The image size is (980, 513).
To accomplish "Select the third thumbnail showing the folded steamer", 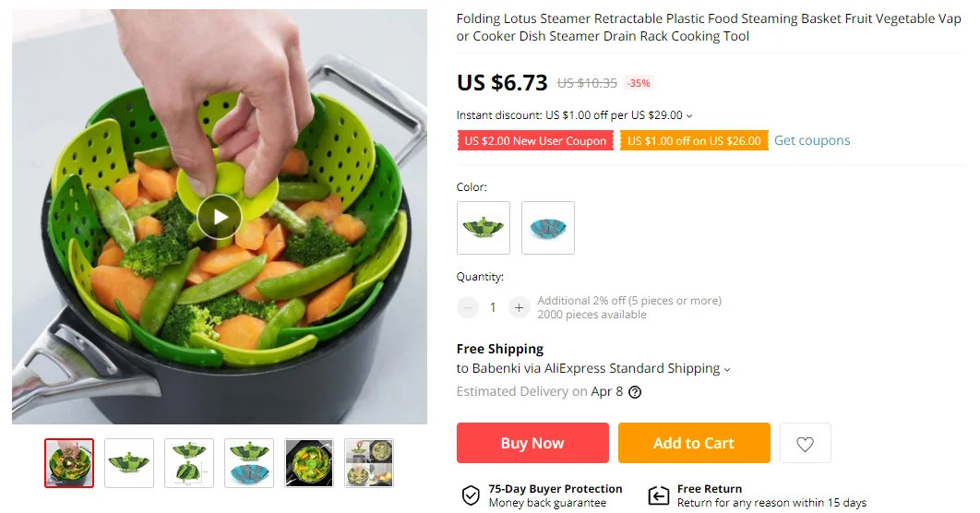I will [189, 463].
